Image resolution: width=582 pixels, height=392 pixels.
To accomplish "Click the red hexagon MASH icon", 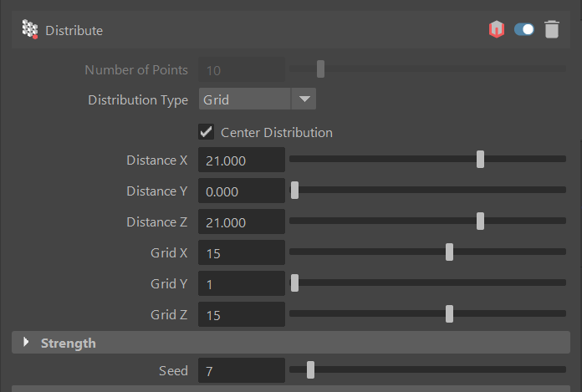I will coord(497,29).
